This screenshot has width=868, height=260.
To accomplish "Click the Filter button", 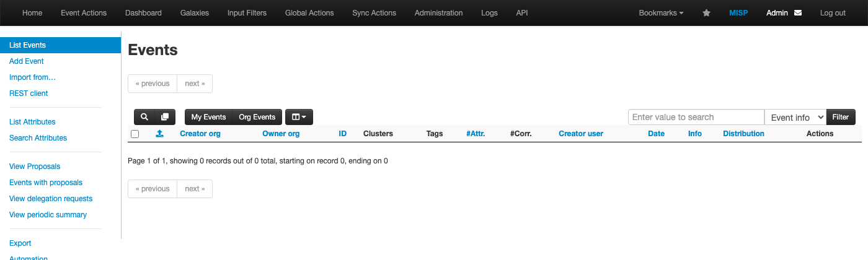I will [x=841, y=117].
